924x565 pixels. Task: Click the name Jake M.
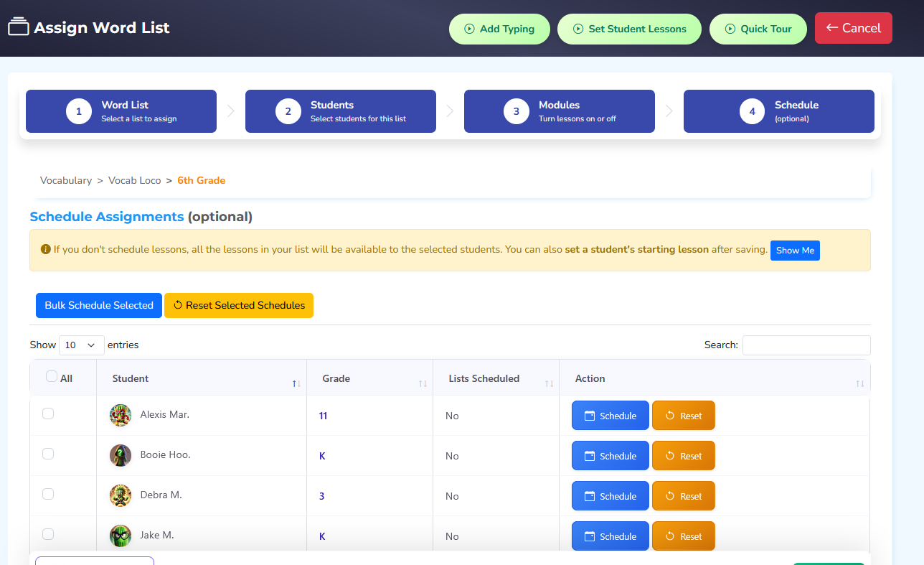coord(157,536)
